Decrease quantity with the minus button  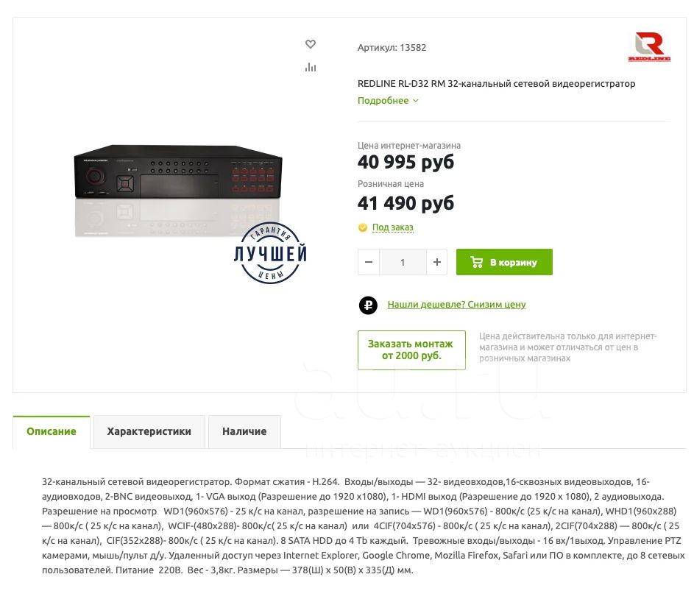[x=368, y=262]
